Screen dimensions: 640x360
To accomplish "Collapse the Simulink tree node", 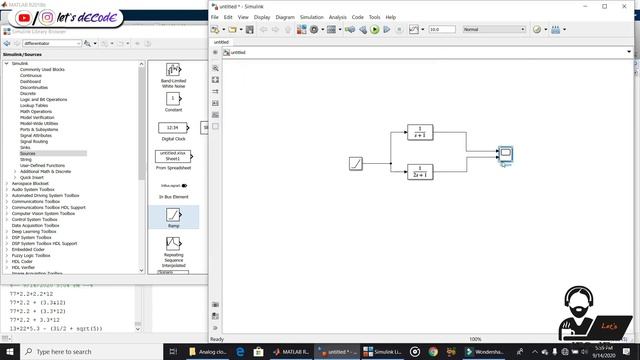I will [x=7, y=63].
